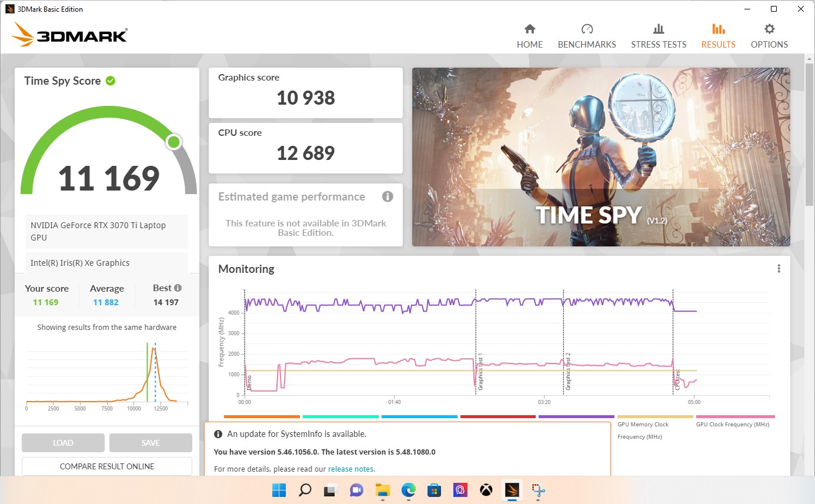Click the Graphics test 2 marker in the chart
This screenshot has width=815, height=504.
(568, 372)
